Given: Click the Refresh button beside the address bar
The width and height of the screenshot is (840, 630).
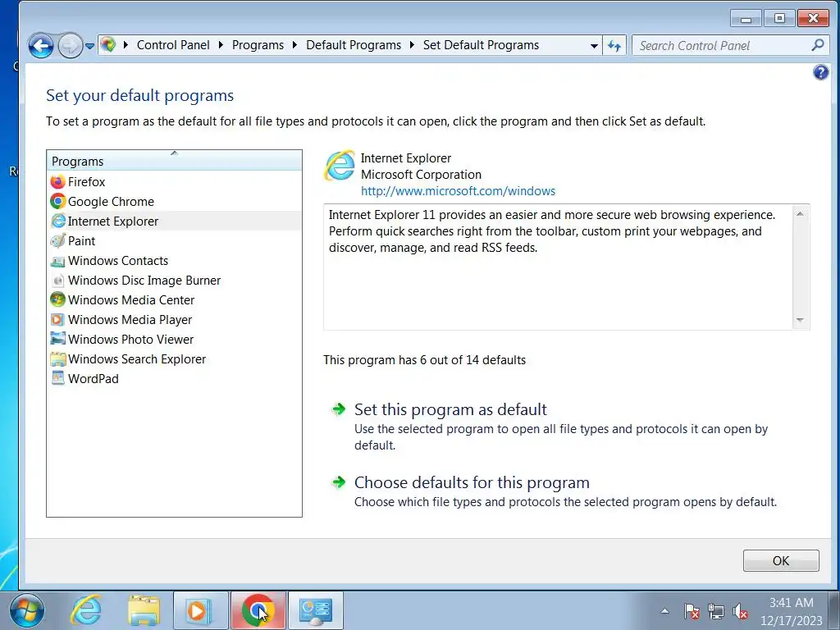Looking at the screenshot, I should click(x=614, y=46).
